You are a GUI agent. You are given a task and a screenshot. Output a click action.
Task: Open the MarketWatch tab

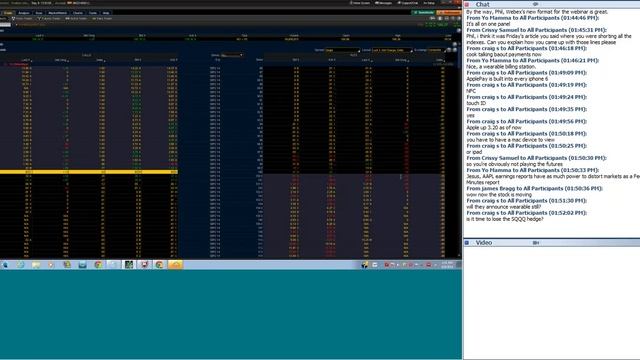click(x=58, y=13)
